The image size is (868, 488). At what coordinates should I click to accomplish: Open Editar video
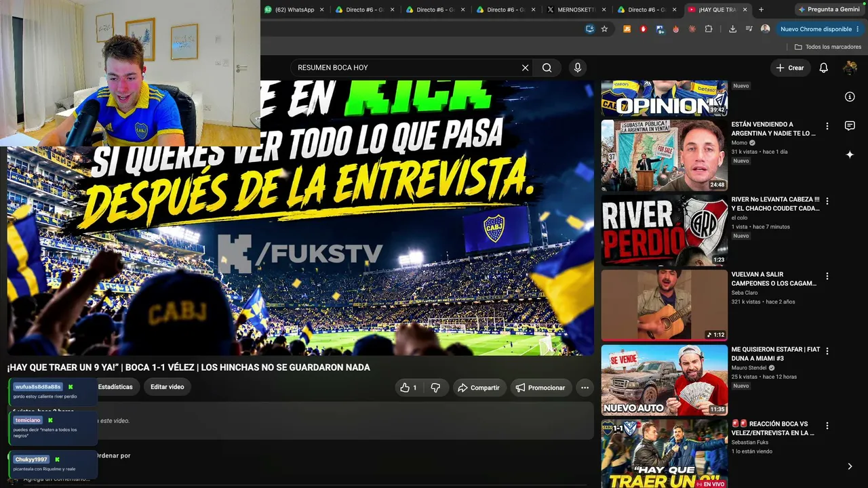pyautogui.click(x=167, y=387)
